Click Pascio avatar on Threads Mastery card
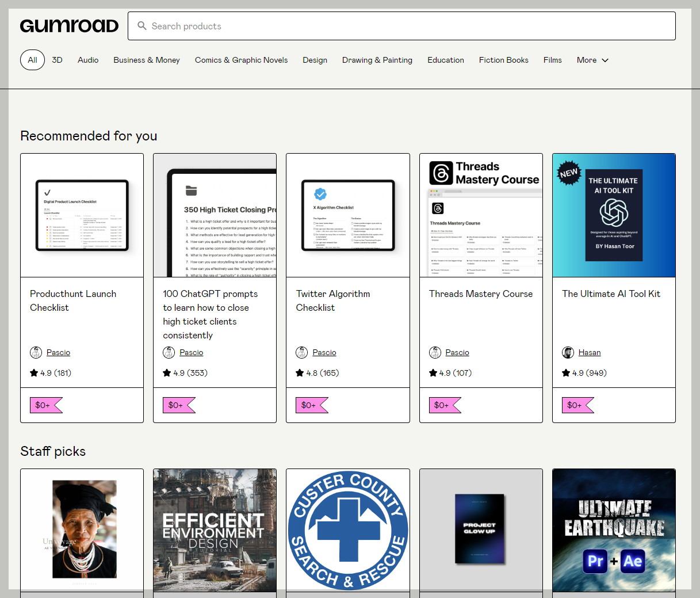The height and width of the screenshot is (598, 700). click(x=435, y=352)
